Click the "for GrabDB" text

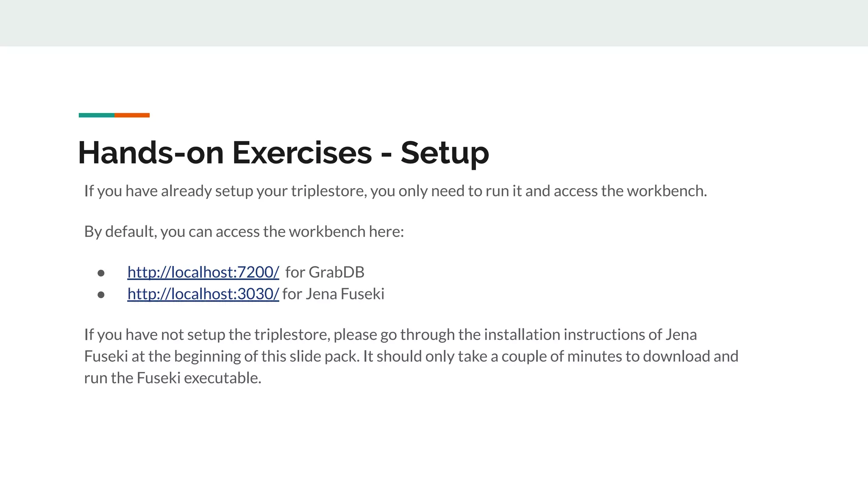(x=325, y=272)
